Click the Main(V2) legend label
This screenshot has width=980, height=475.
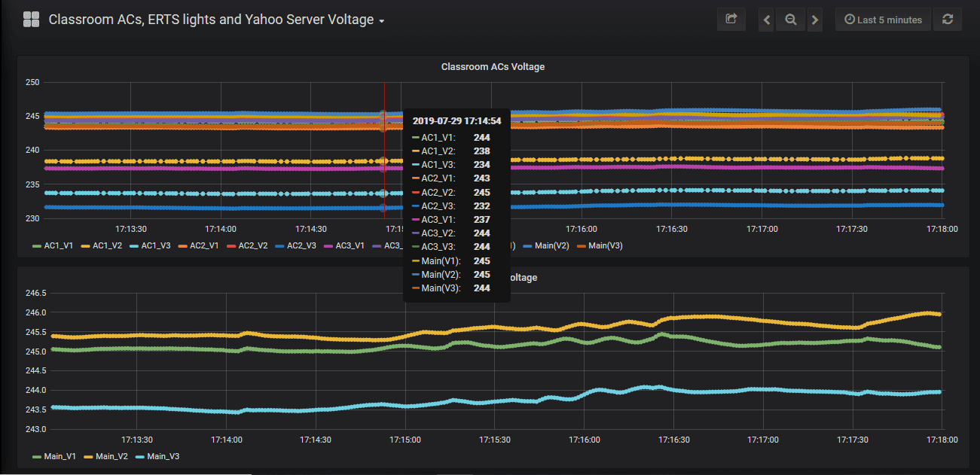[551, 245]
